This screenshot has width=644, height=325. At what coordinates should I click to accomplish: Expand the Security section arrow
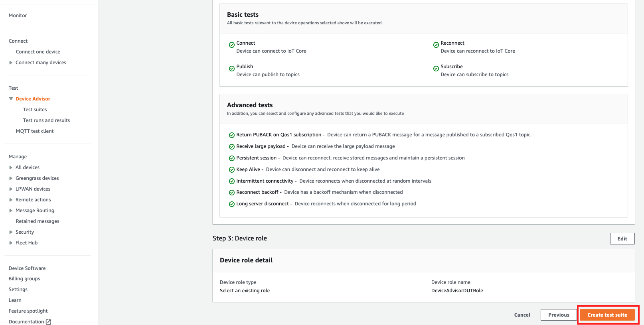tap(11, 232)
